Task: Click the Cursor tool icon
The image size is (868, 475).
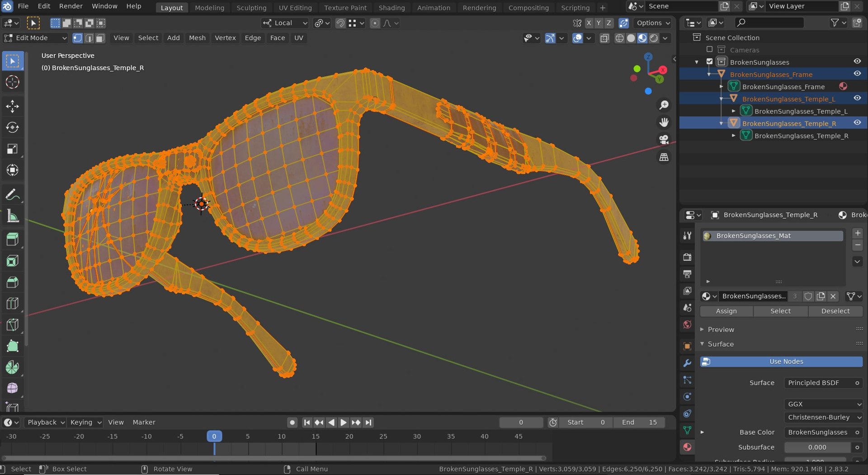Action: [x=12, y=82]
